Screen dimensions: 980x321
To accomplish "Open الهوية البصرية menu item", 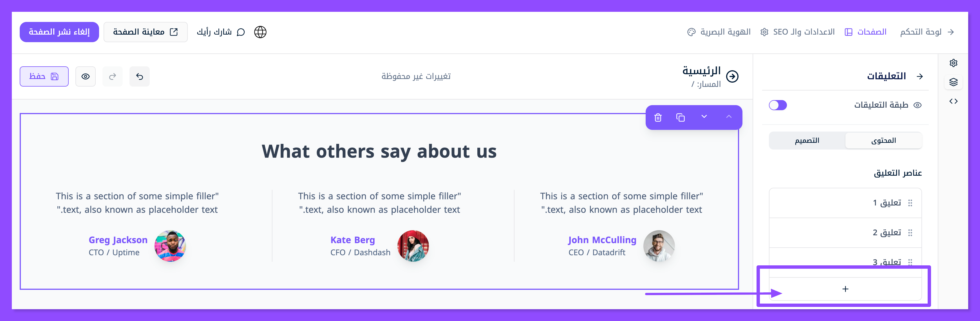I will pos(719,32).
